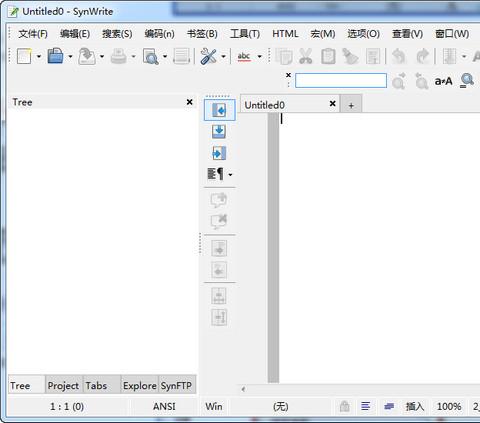
Task: Click the Delete brush icon
Action: click(x=350, y=56)
